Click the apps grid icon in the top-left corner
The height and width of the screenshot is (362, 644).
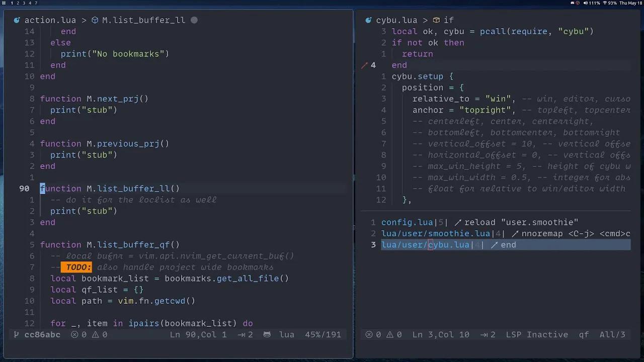tap(4, 3)
